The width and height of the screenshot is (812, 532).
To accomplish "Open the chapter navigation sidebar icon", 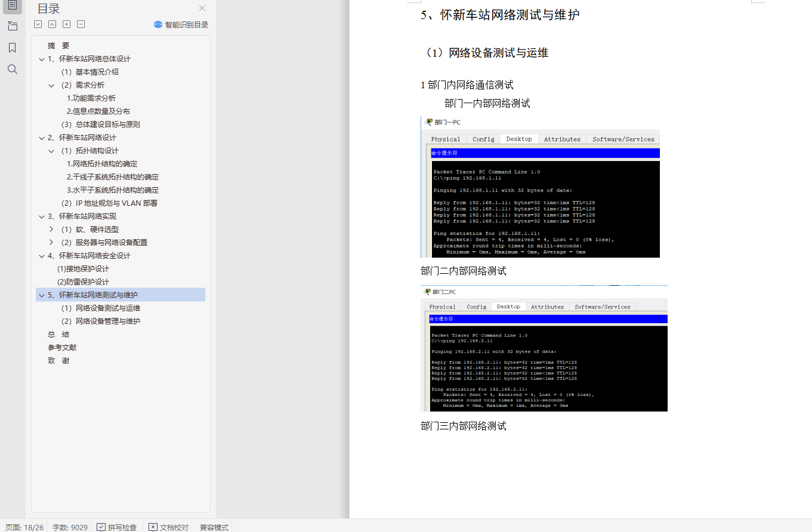I will tap(13, 26).
